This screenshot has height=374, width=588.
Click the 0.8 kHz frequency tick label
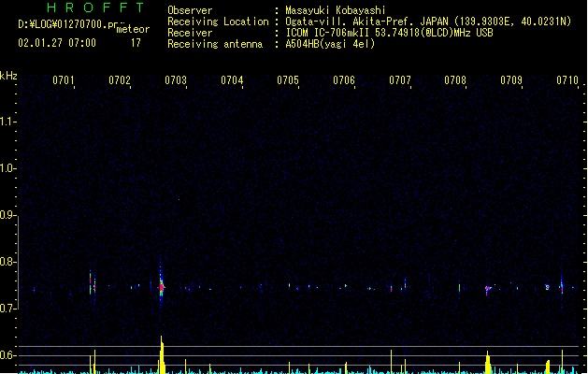pos(7,262)
